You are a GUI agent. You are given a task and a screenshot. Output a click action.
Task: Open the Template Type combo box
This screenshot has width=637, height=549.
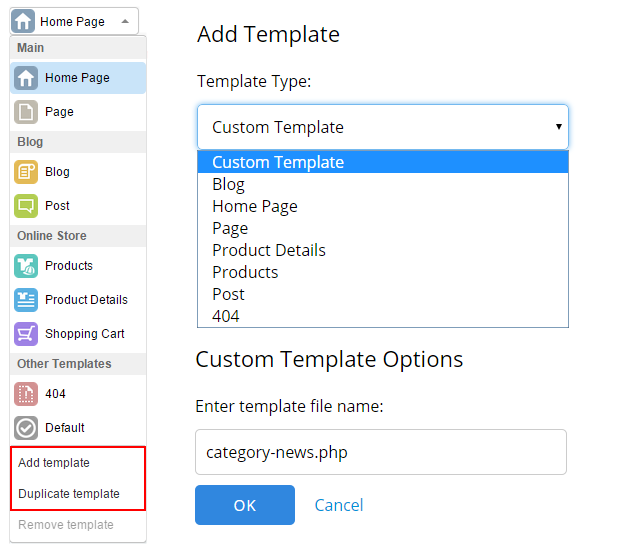click(382, 127)
